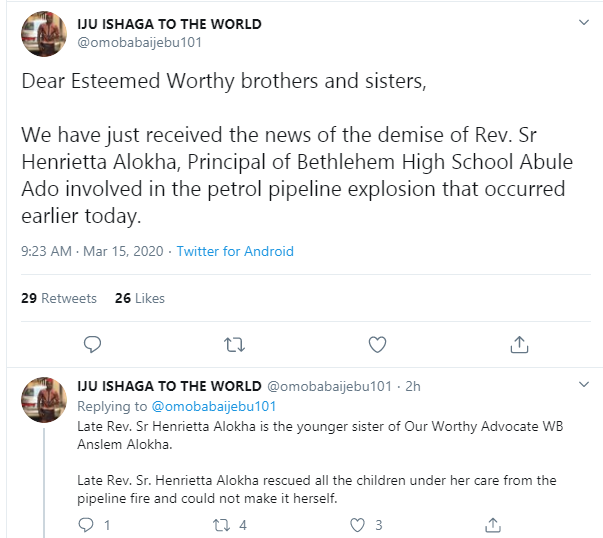Screen dimensions: 603x538
Task: Click the 2h timestamp on the reply
Action: coord(414,386)
